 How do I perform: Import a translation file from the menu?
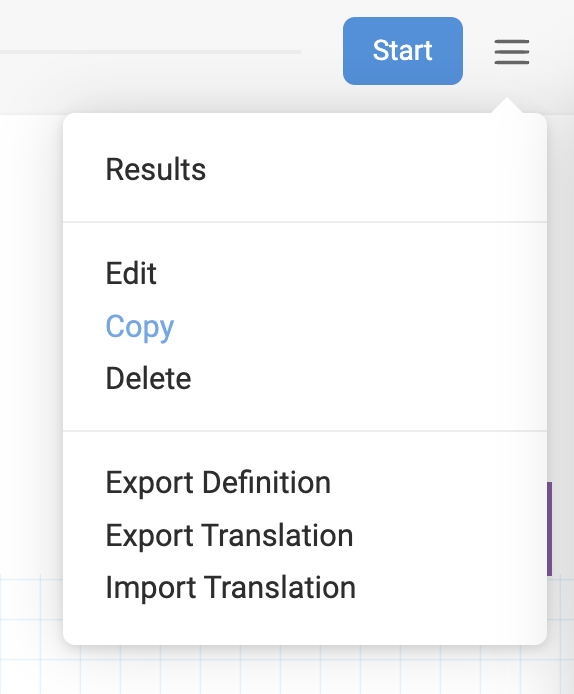[x=231, y=587]
